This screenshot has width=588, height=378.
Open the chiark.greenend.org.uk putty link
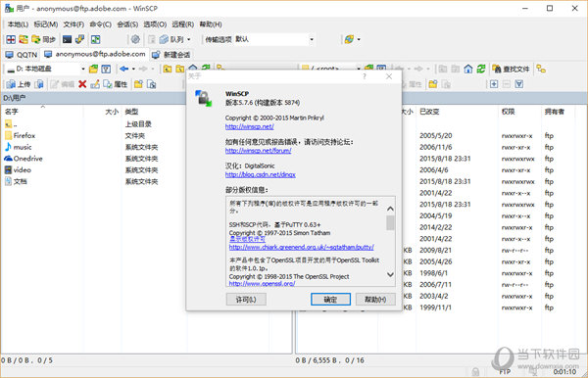coord(302,247)
